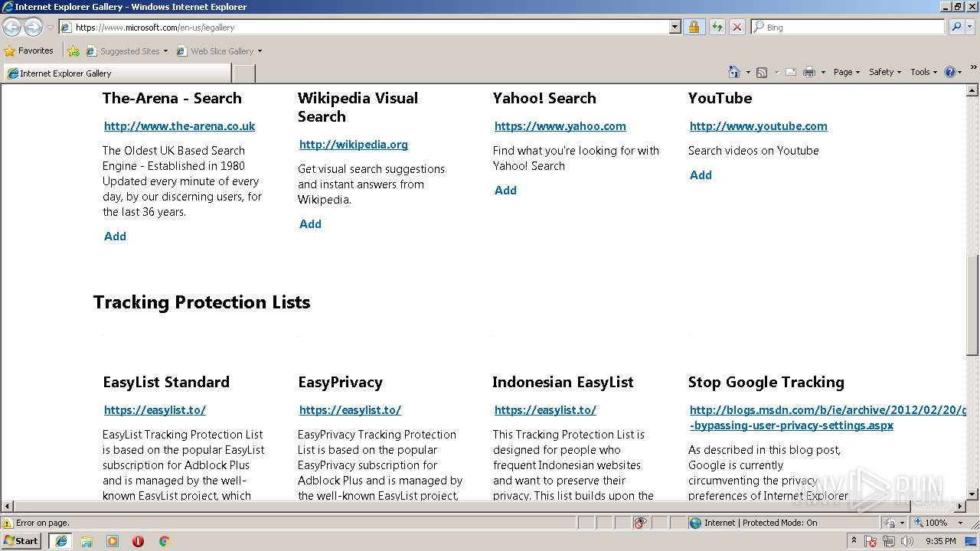The image size is (980, 551).
Task: Open the Start menu
Action: 21,541
